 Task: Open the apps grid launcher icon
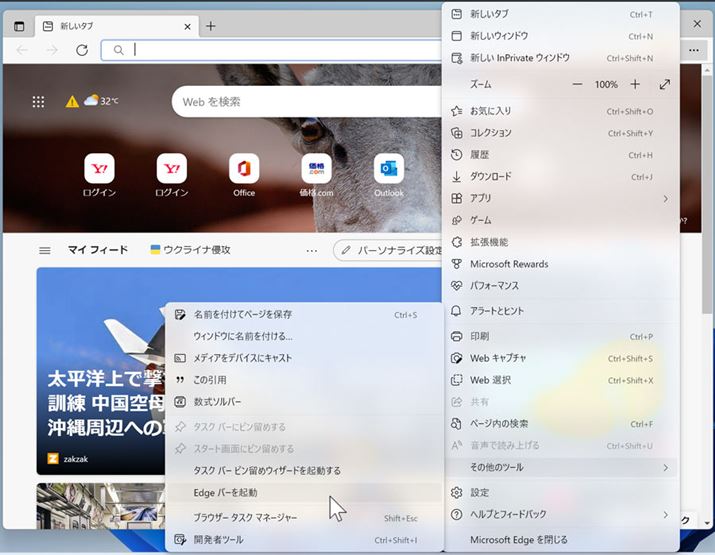(39, 101)
